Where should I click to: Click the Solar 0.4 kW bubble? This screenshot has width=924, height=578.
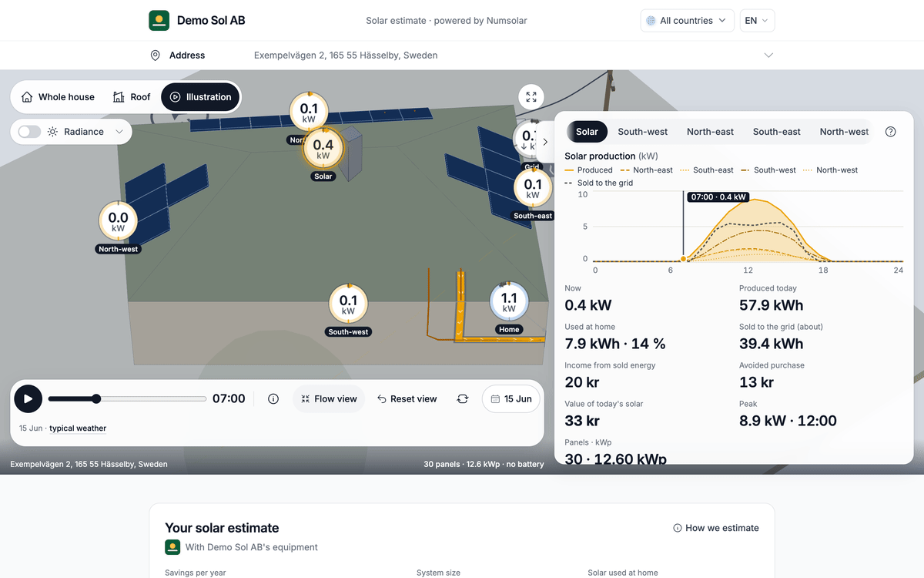pos(323,149)
